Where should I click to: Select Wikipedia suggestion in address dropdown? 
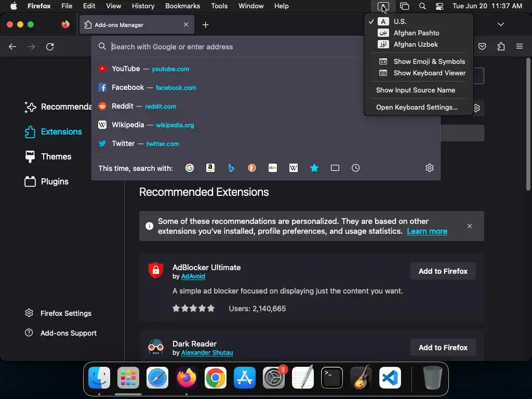[266, 125]
